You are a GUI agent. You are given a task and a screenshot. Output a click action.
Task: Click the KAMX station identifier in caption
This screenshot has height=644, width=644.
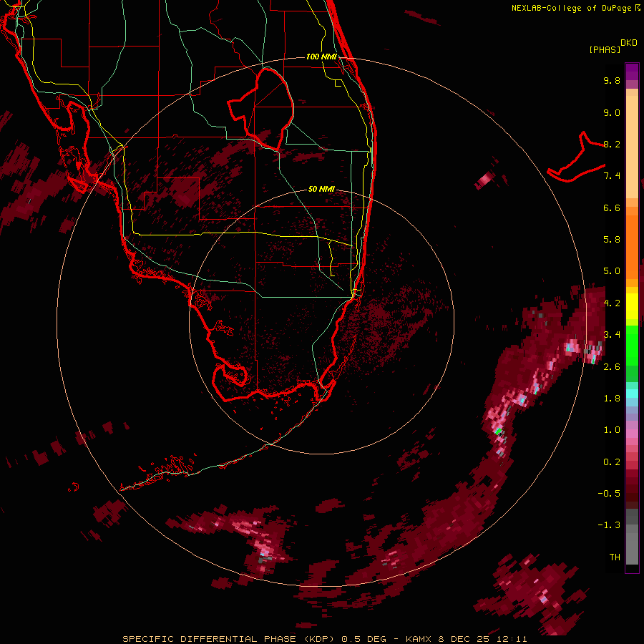click(418, 639)
